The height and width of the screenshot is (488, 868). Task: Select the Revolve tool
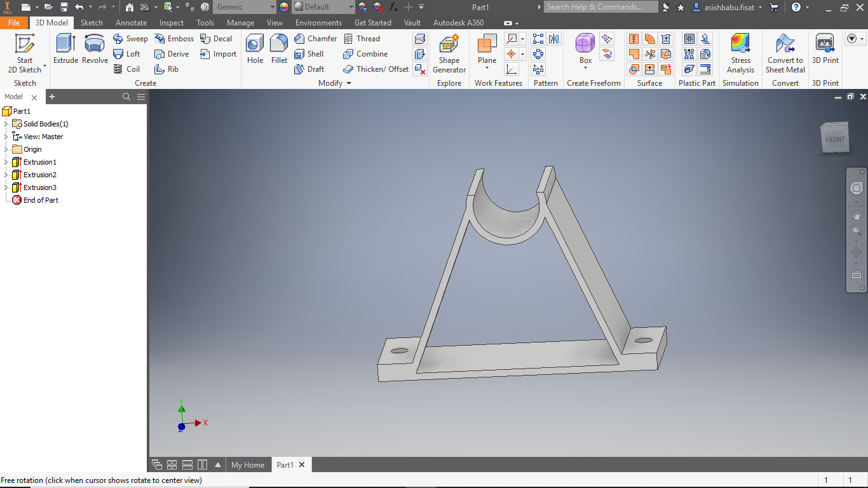(95, 50)
